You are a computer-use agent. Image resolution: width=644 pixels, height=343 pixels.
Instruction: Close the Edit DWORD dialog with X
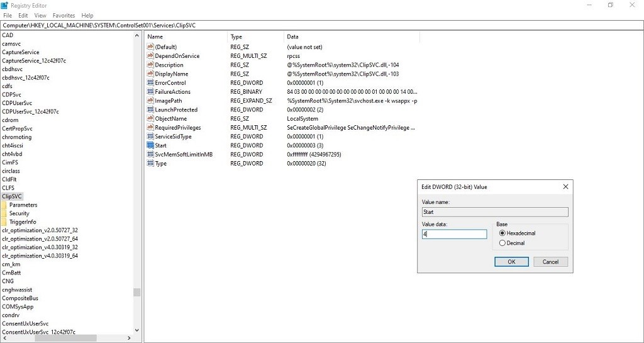[565, 187]
